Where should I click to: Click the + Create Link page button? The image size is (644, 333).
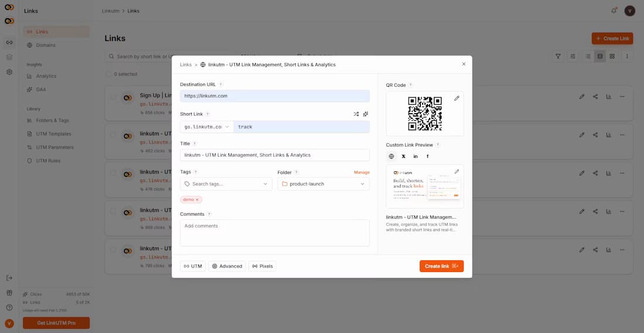tap(612, 39)
